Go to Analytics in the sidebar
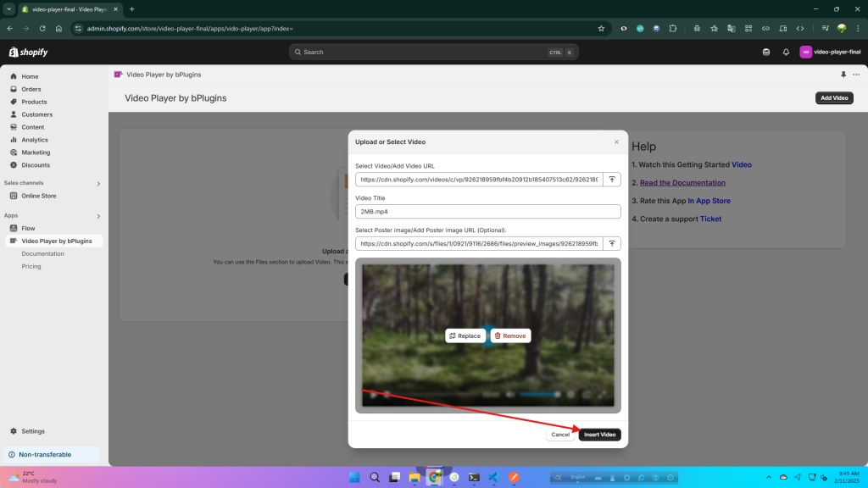 (35, 140)
